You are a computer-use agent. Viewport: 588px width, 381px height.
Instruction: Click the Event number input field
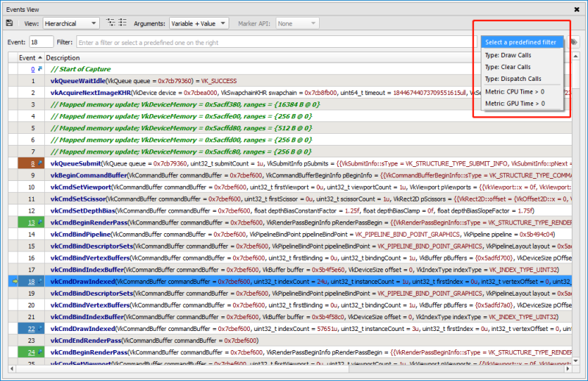41,42
